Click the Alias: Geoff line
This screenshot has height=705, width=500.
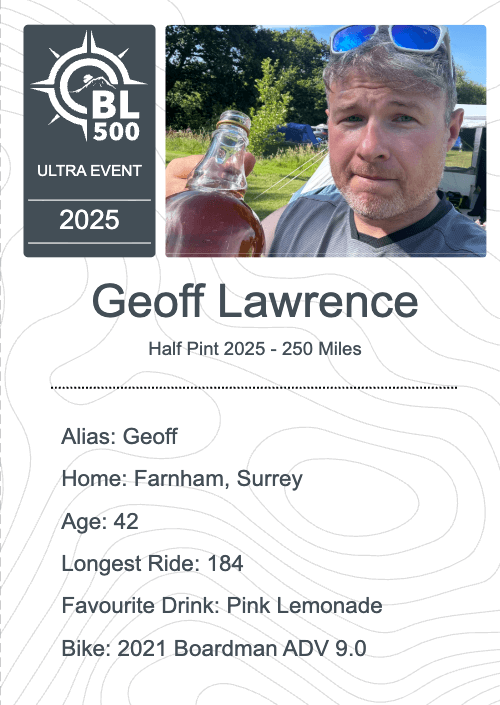click(x=119, y=436)
